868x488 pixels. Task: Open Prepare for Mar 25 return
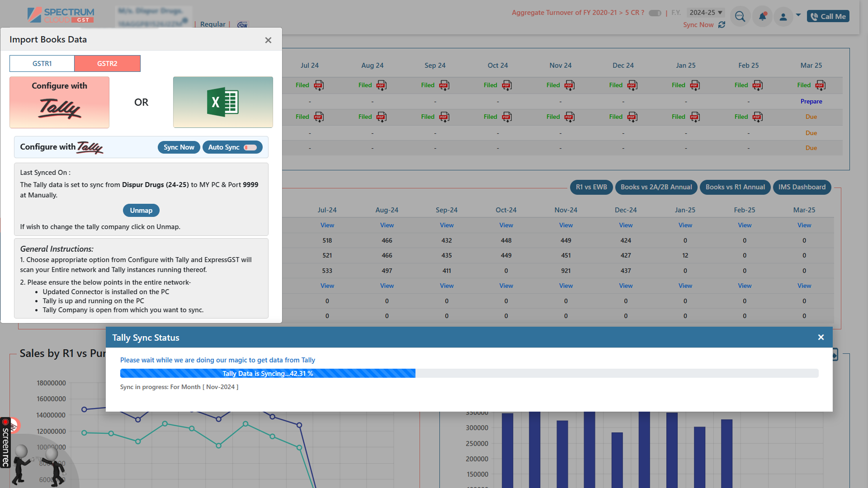pos(811,101)
